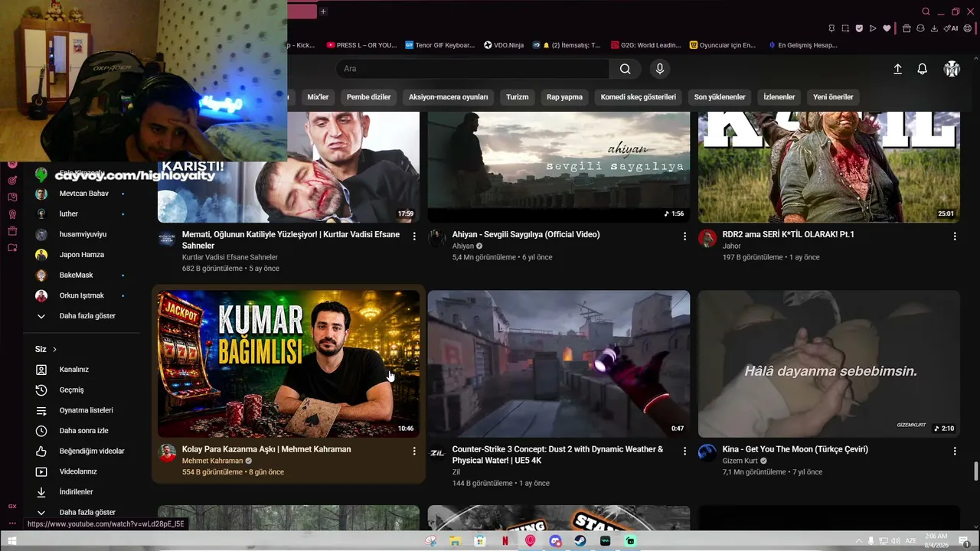Select the Rap yapma filter chip

tap(564, 97)
